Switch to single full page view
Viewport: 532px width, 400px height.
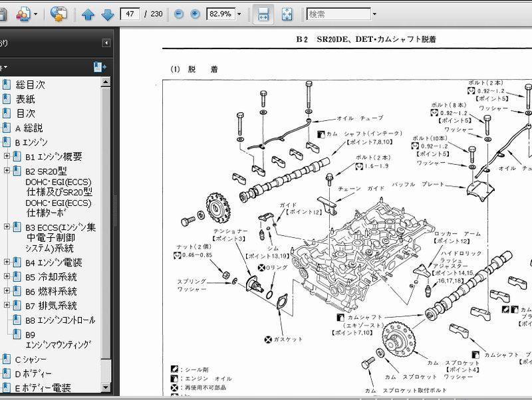[287, 14]
